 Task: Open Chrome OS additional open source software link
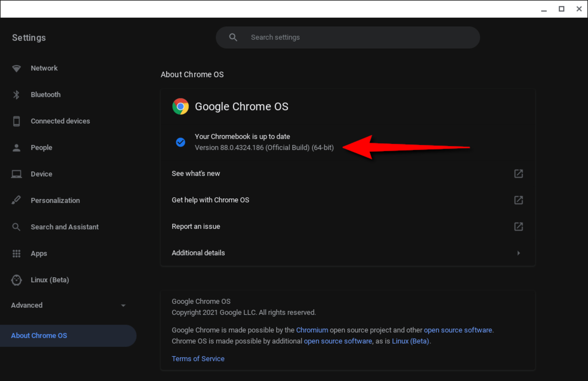338,341
